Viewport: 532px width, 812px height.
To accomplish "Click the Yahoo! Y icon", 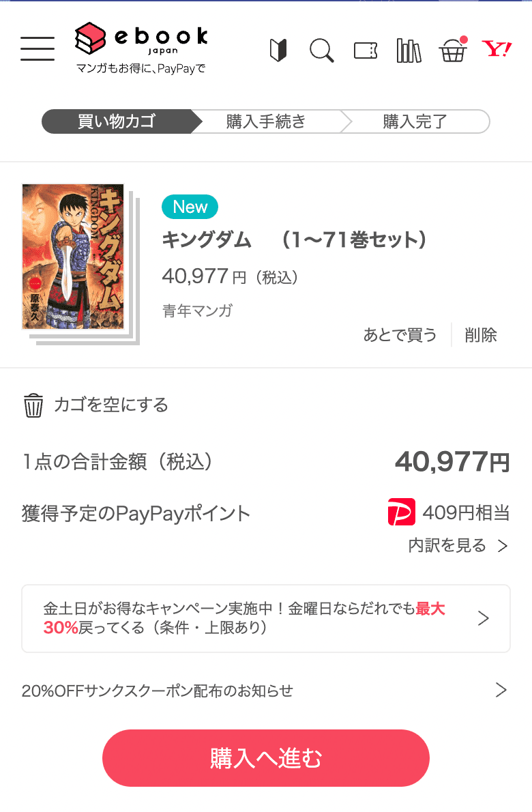I will (496, 49).
